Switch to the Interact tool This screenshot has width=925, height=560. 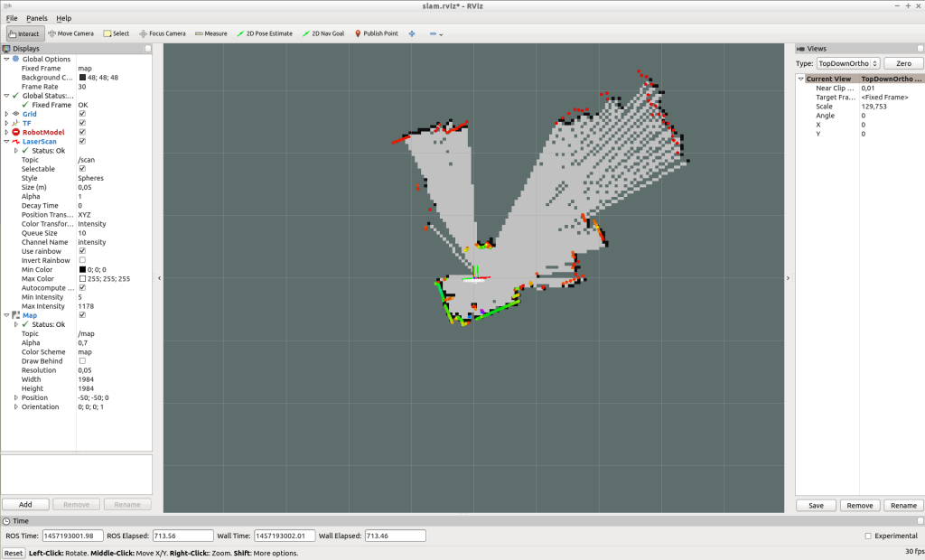(x=25, y=33)
